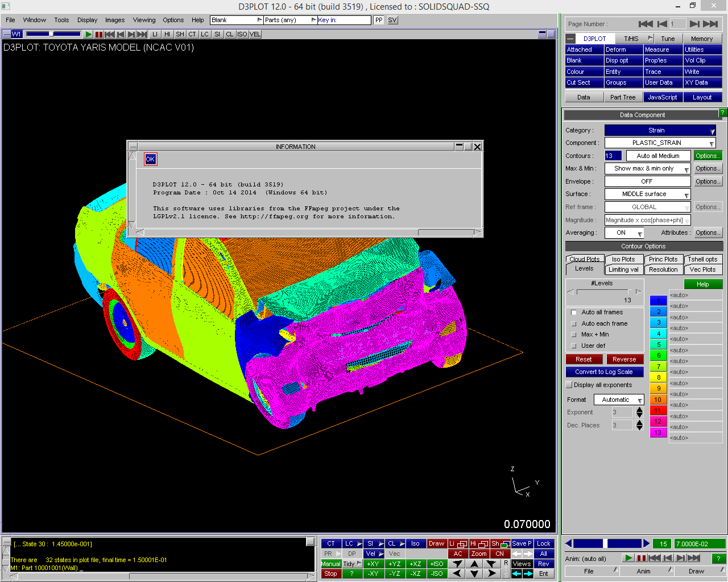Click the Sh shaded mode icon button
Viewport: 728px width, 582px height.
coord(500,543)
